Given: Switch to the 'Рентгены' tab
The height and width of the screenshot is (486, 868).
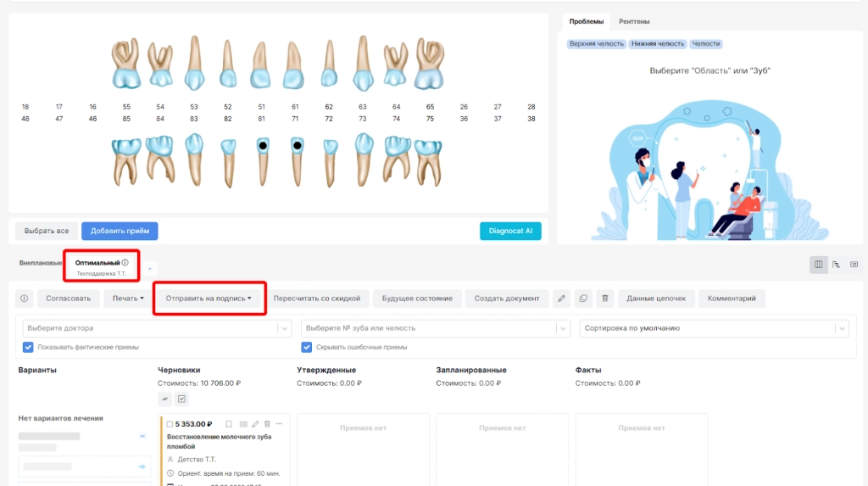Looking at the screenshot, I should 634,21.
